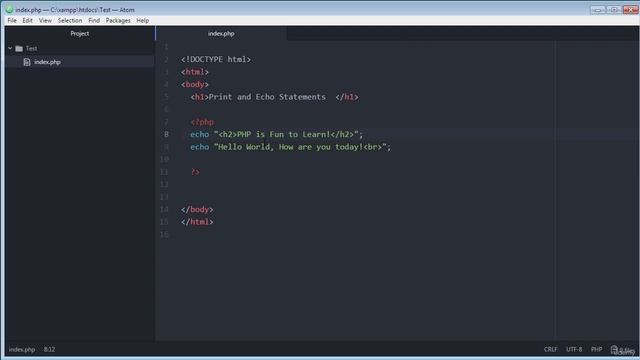This screenshot has height=360, width=640.
Task: Click the Test folder name
Action: [31, 48]
